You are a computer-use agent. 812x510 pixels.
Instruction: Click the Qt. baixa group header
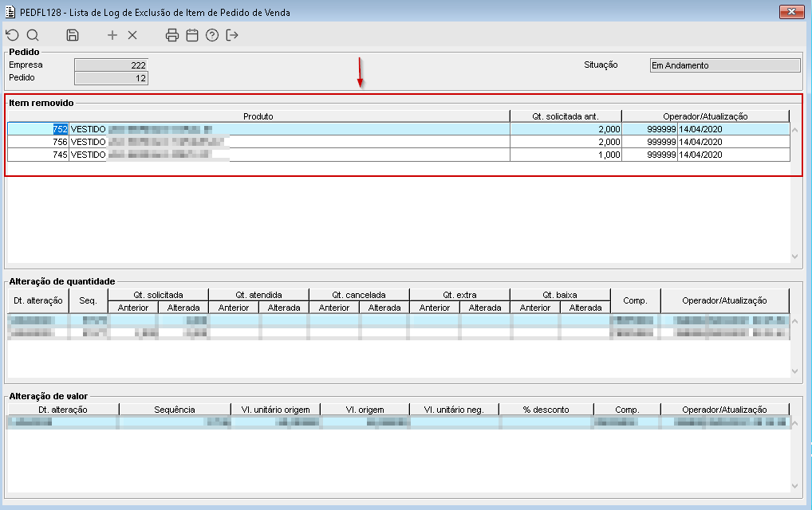pyautogui.click(x=560, y=295)
